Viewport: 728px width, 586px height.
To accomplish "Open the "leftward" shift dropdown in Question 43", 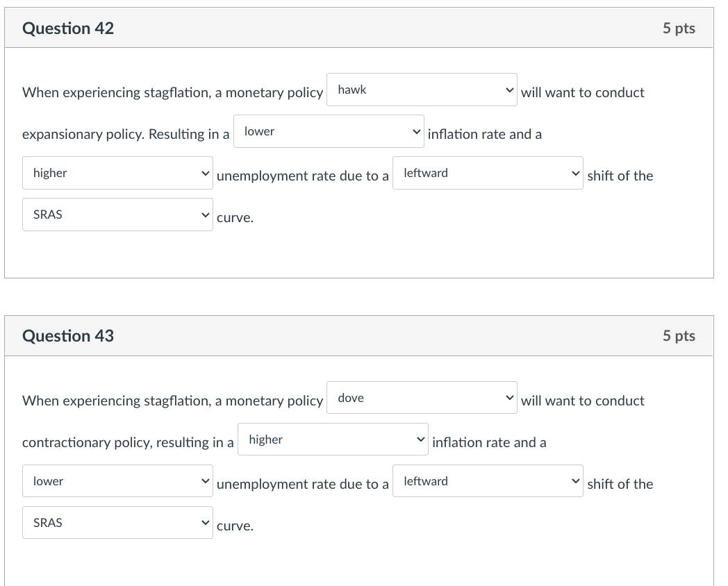I will (486, 480).
